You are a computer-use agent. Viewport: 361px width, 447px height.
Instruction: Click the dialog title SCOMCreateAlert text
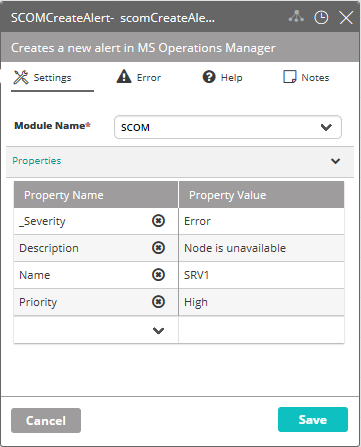(113, 18)
